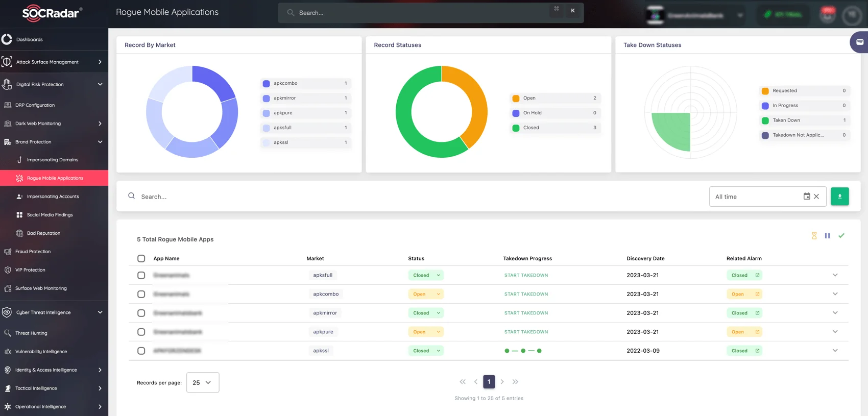
Task: Open the company selector dropdown
Action: [695, 15]
